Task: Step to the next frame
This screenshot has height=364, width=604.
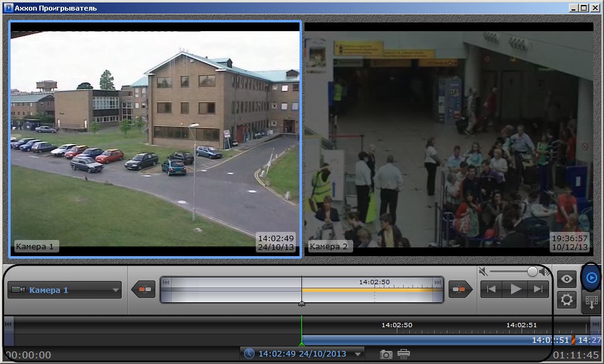Action: point(537,289)
